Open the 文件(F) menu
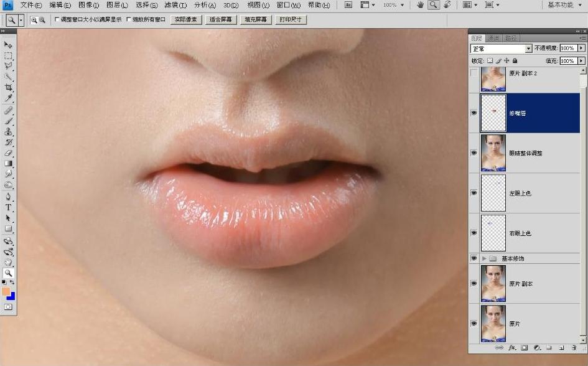The image size is (588, 366). [31, 5]
